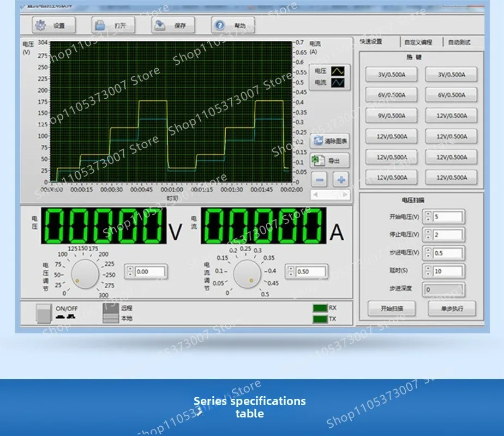Screen dimensions: 504x436
Task: Click the blue 电流 legend waveform swatch
Action: [x=338, y=83]
